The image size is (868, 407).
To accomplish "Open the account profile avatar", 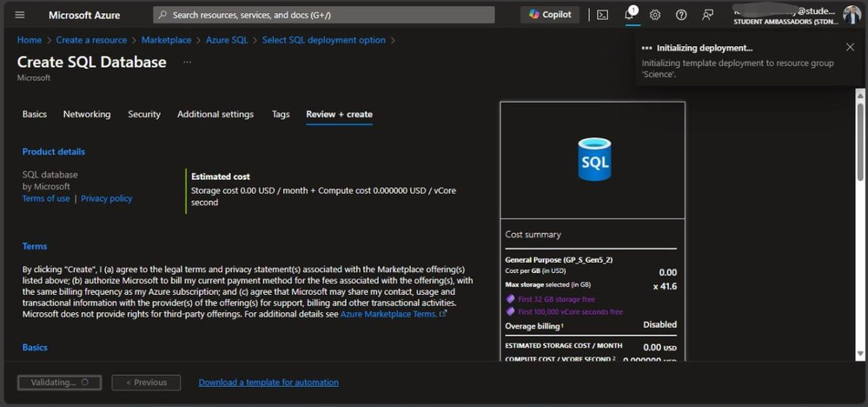I will pos(851,15).
